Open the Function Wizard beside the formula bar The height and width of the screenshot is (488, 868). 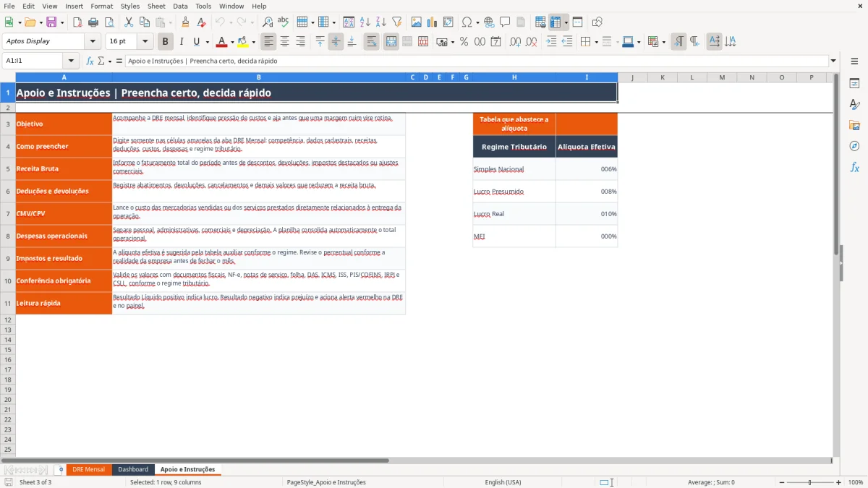point(90,61)
